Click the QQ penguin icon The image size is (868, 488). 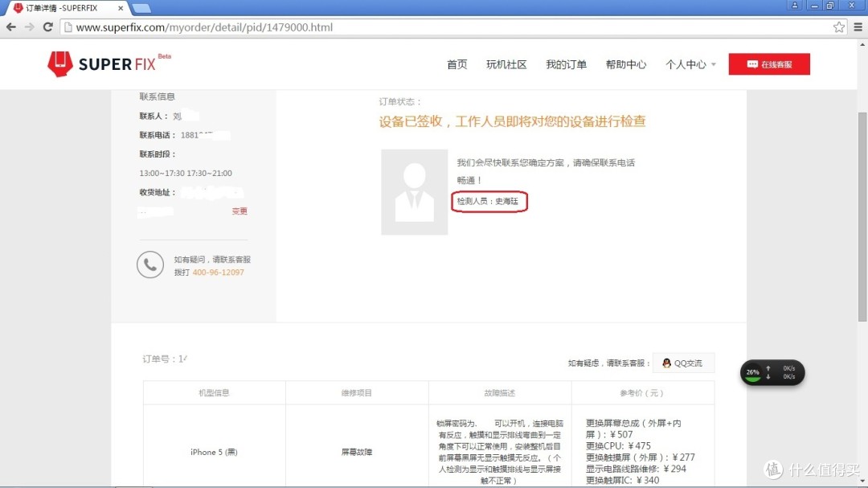tap(666, 363)
